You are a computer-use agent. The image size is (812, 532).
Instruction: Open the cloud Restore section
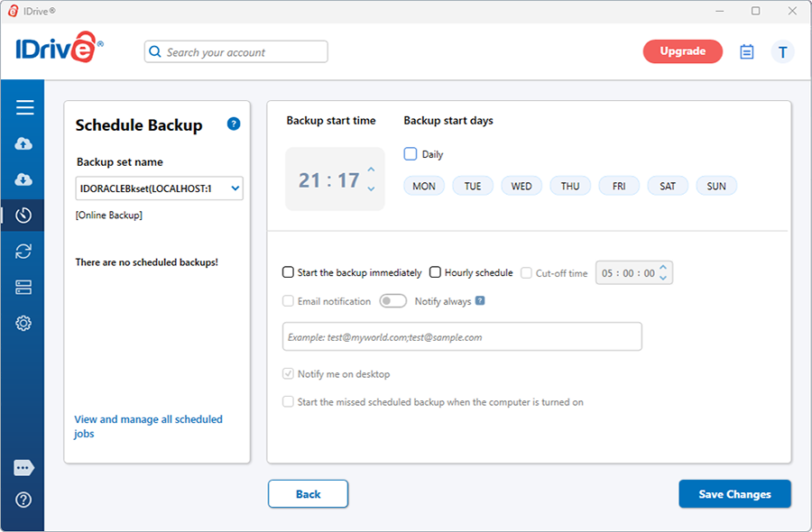[x=24, y=179]
